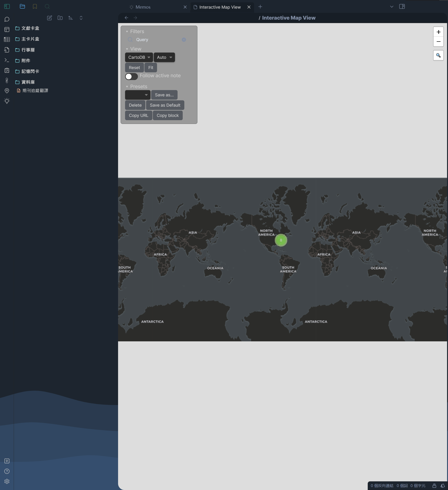Open the Auto zoom dropdown
448x490 pixels.
tap(164, 57)
